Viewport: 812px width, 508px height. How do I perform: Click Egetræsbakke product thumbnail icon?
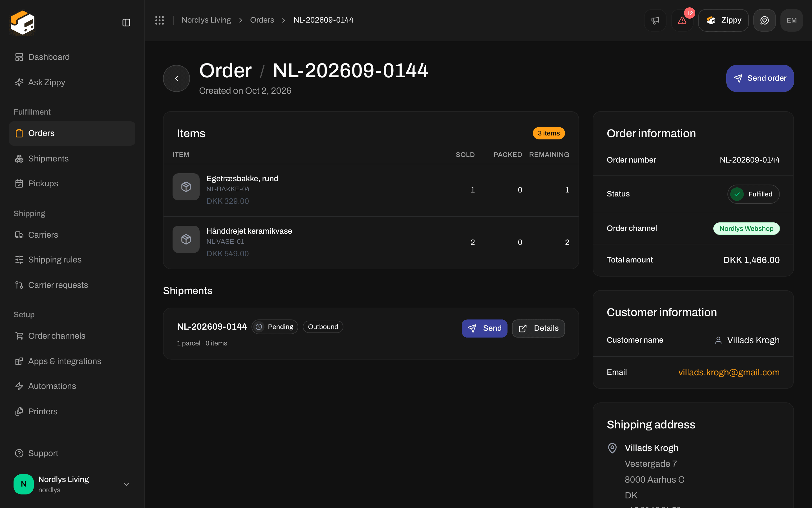pos(186,187)
